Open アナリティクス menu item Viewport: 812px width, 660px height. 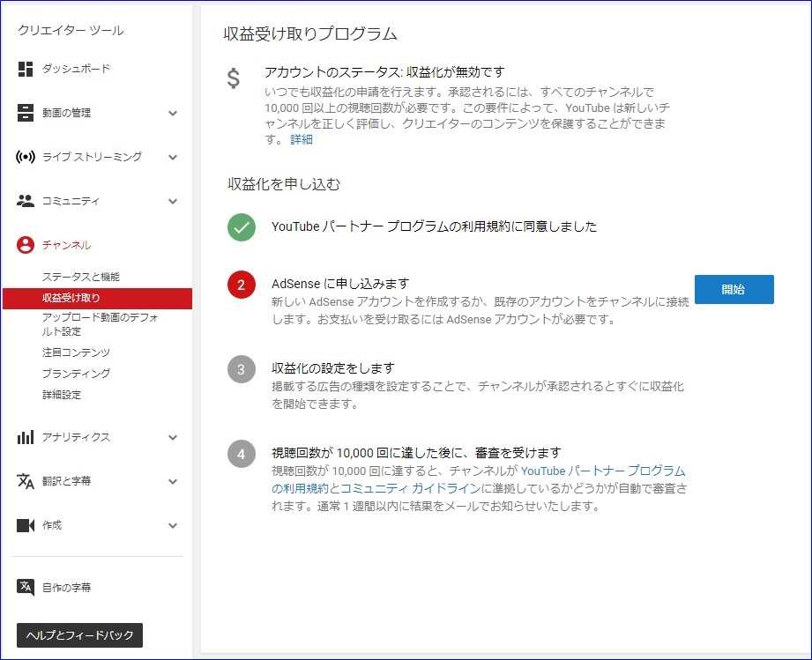tap(76, 437)
